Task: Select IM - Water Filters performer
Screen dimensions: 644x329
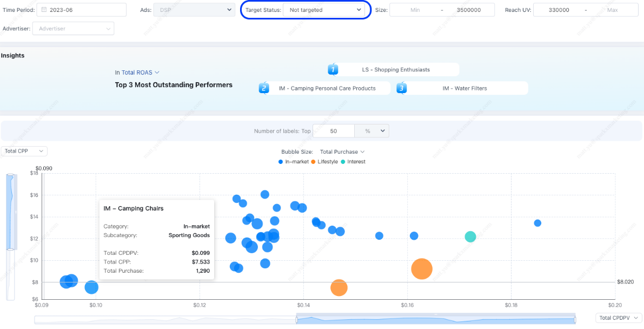Action: (464, 88)
